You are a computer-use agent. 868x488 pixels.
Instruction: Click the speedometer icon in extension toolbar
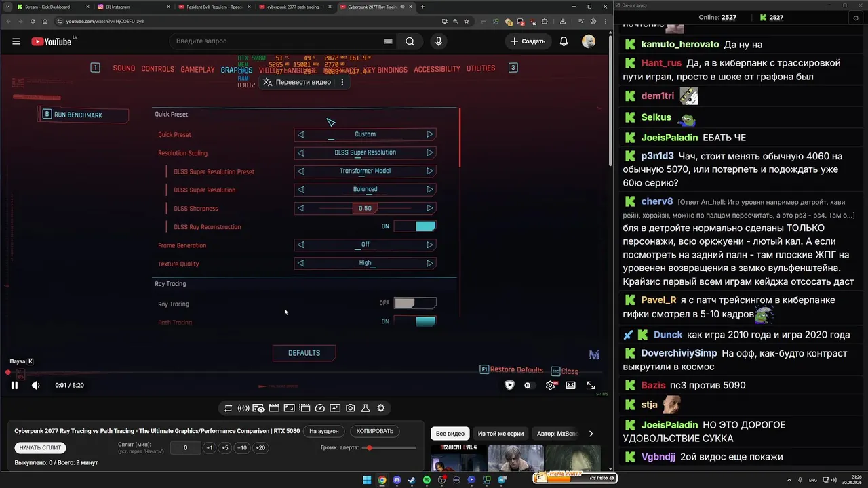click(320, 408)
